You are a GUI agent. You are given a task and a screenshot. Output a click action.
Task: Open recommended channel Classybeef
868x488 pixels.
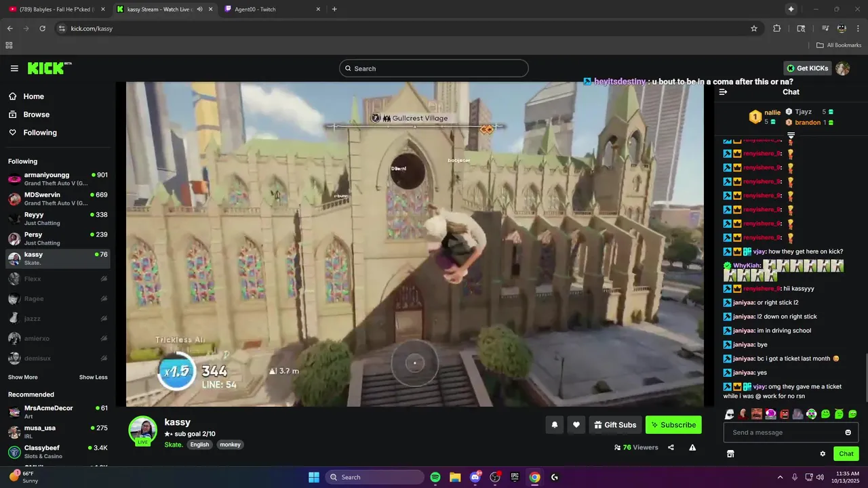(x=58, y=452)
